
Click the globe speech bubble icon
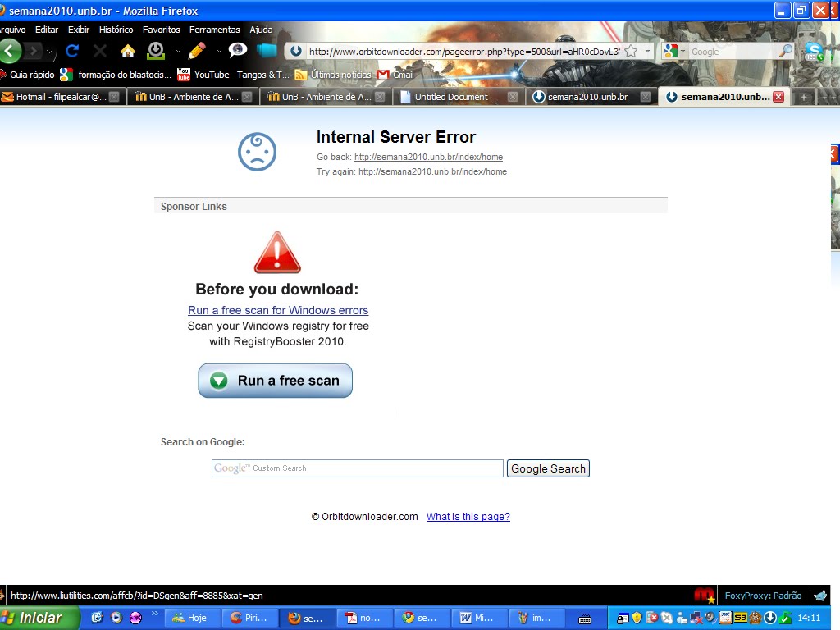click(237, 50)
